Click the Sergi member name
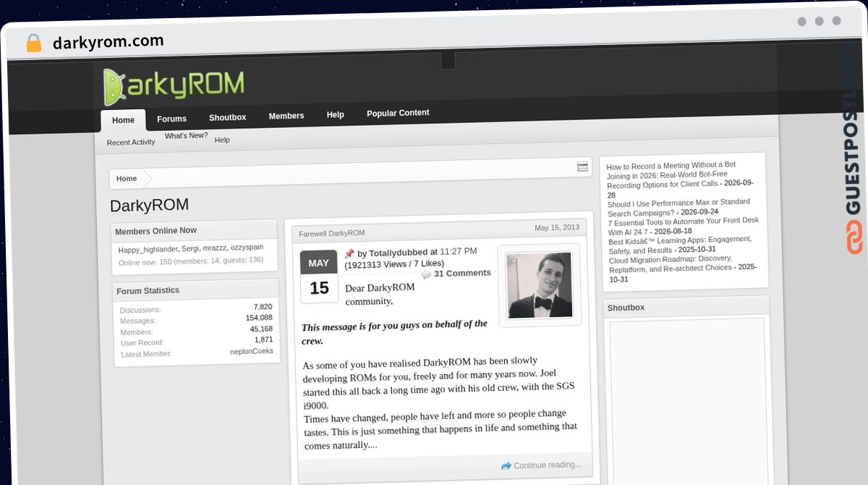868x485 pixels. (190, 248)
